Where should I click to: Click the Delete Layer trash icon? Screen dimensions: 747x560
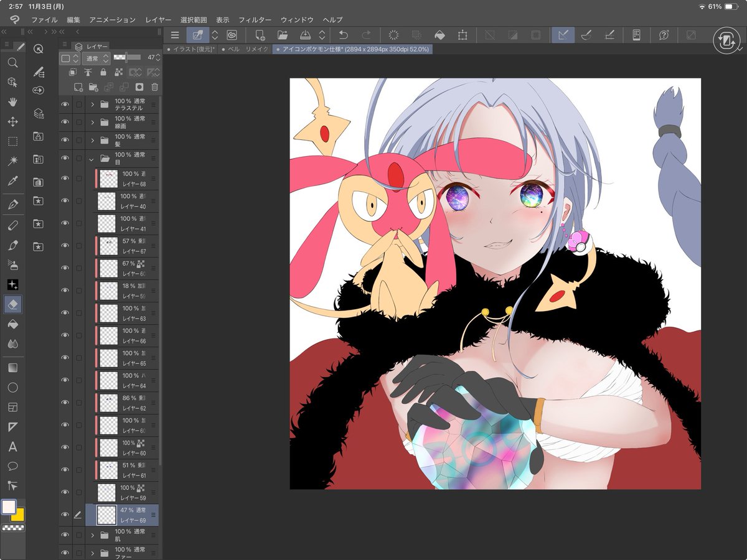pos(154,87)
